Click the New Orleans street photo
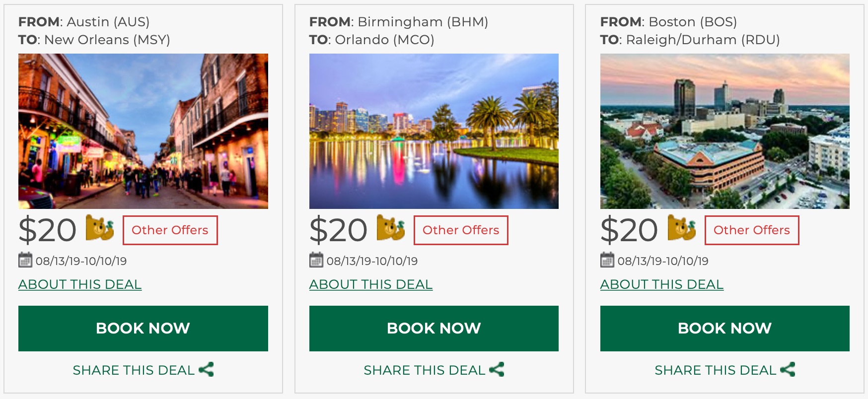This screenshot has width=868, height=399. click(x=143, y=131)
